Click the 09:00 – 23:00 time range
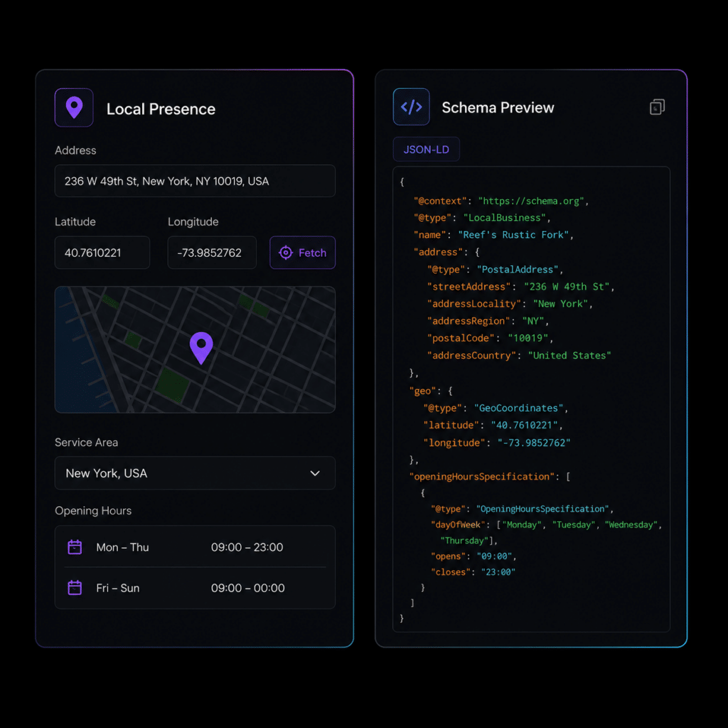Viewport: 728px width, 728px height. click(247, 547)
